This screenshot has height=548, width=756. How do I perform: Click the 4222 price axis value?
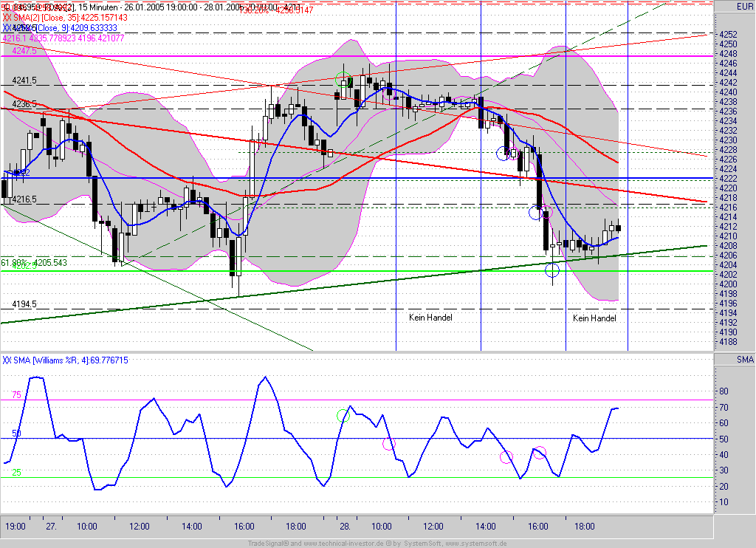click(728, 179)
